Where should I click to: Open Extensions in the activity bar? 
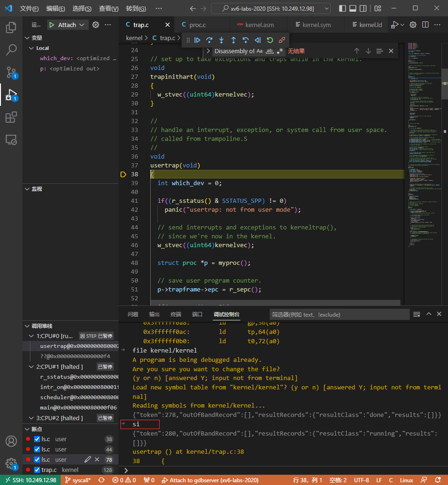tap(11, 118)
